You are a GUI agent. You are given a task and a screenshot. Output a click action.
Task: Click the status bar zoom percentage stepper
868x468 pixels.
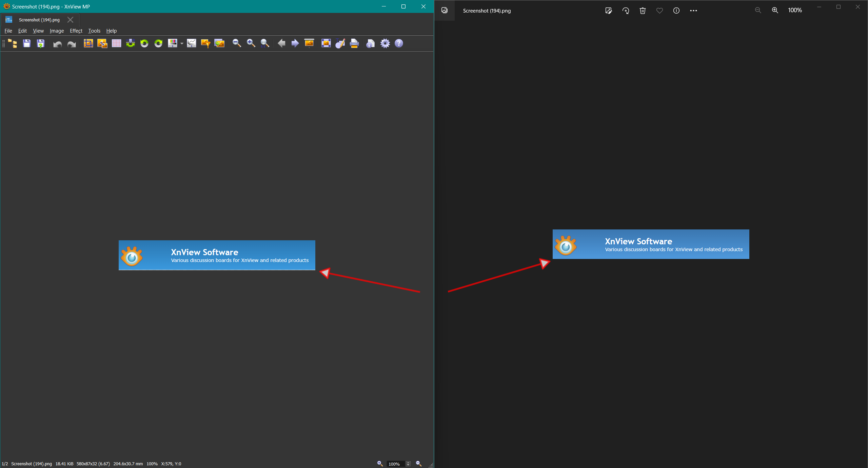(x=408, y=464)
